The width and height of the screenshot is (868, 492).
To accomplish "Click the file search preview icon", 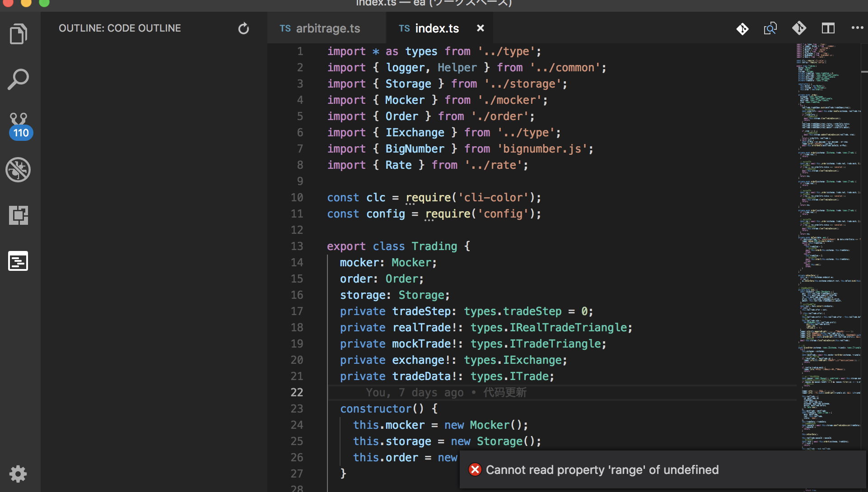I will coord(770,28).
